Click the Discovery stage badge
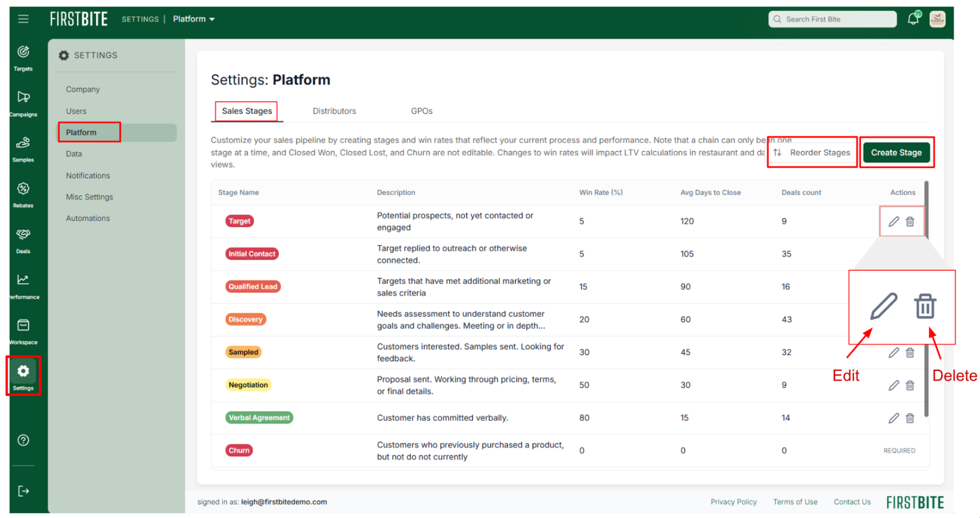This screenshot has width=980, height=518. 246,320
